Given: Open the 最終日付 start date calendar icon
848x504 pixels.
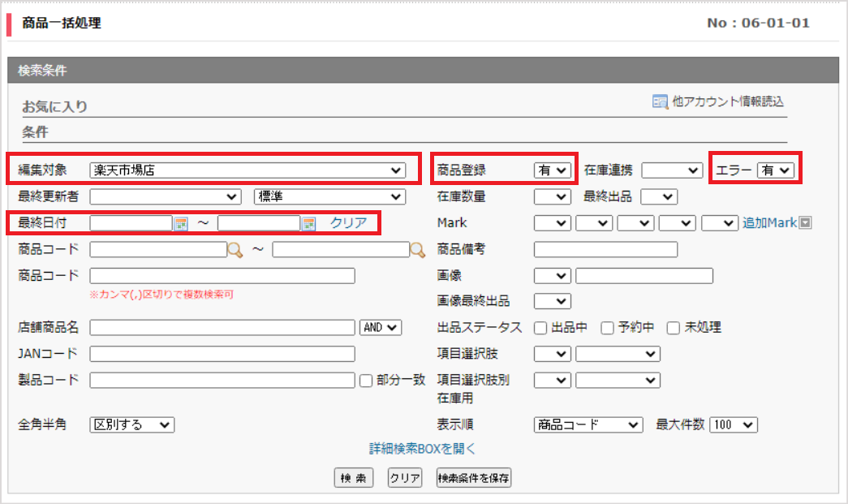Looking at the screenshot, I should tap(181, 223).
